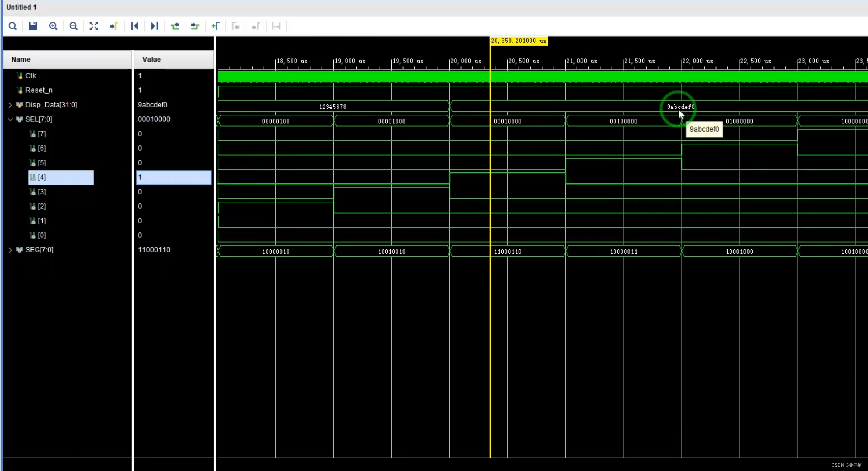The image size is (868, 471).
Task: Jump to last simulation time
Action: click(x=155, y=26)
